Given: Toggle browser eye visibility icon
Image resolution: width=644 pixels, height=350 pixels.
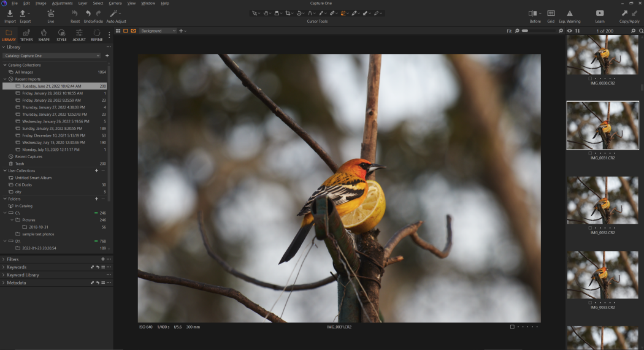Looking at the screenshot, I should (569, 31).
